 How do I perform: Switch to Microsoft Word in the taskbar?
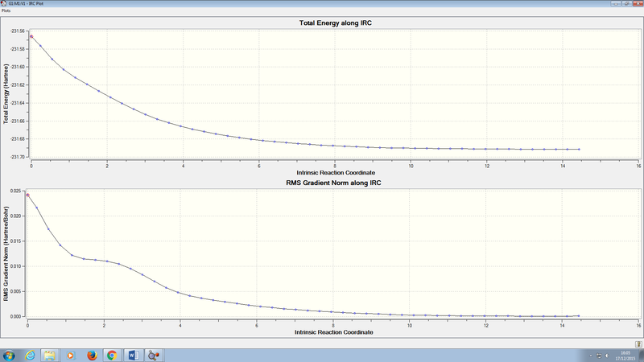coord(134,355)
